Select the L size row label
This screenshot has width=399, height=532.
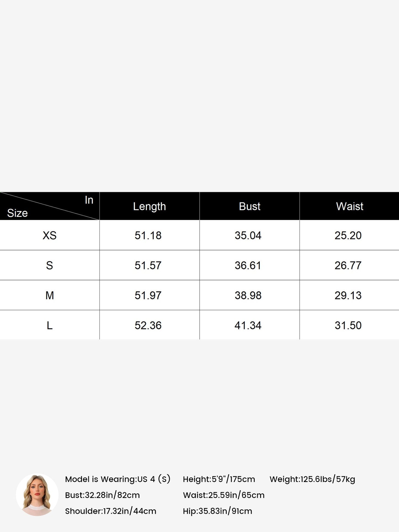50,325
